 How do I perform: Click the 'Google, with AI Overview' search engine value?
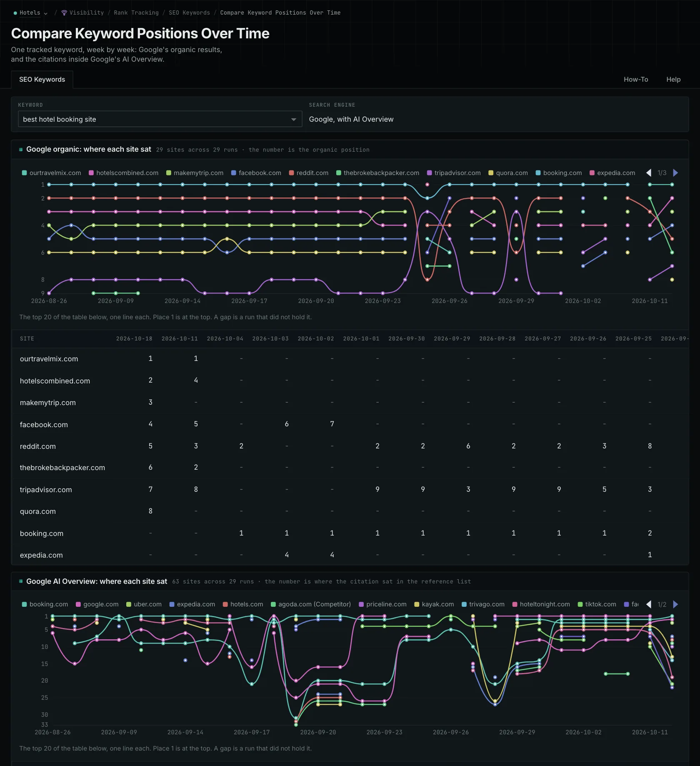point(351,119)
